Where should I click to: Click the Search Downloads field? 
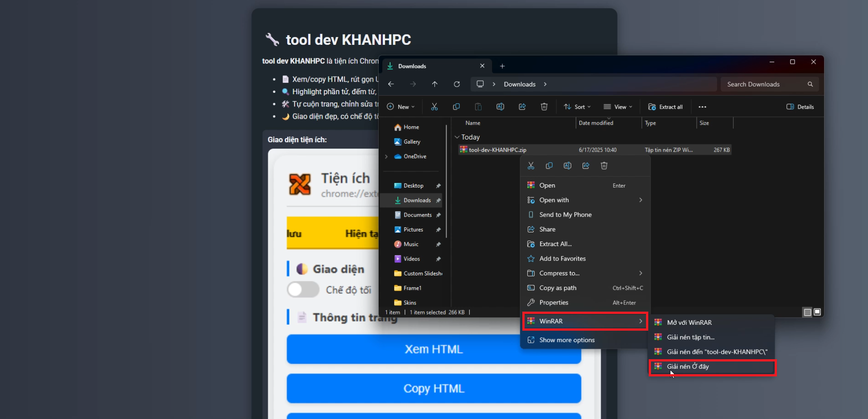click(x=770, y=84)
